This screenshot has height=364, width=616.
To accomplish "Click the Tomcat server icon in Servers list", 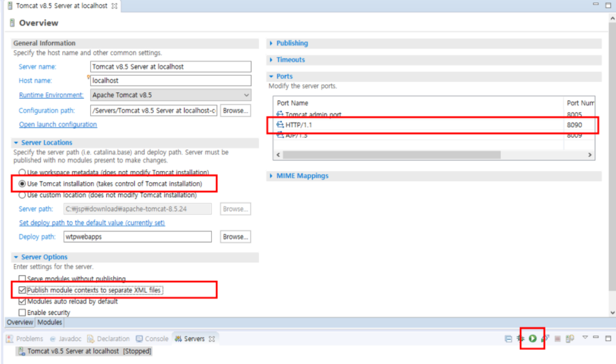I will pos(22,351).
